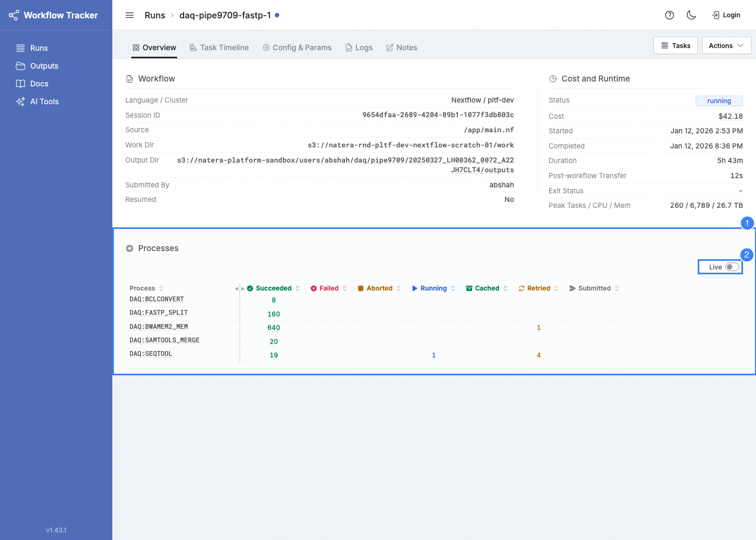Click the Failed red cross icon
Viewport: 756px width, 540px height.
(x=314, y=288)
